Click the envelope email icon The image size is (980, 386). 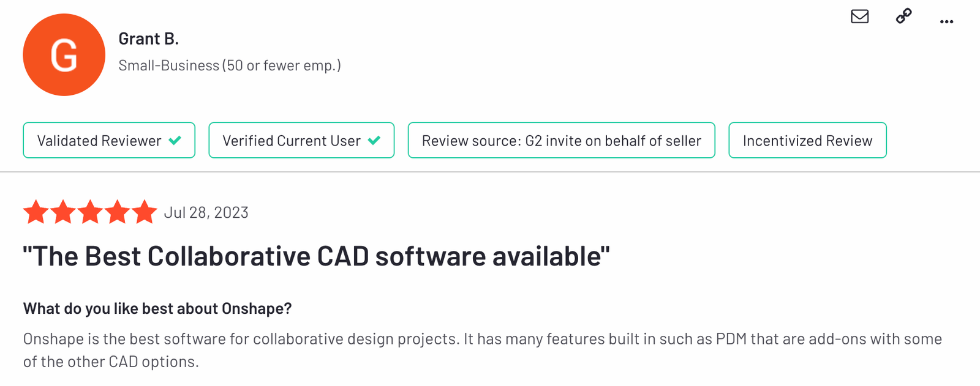pos(860,17)
